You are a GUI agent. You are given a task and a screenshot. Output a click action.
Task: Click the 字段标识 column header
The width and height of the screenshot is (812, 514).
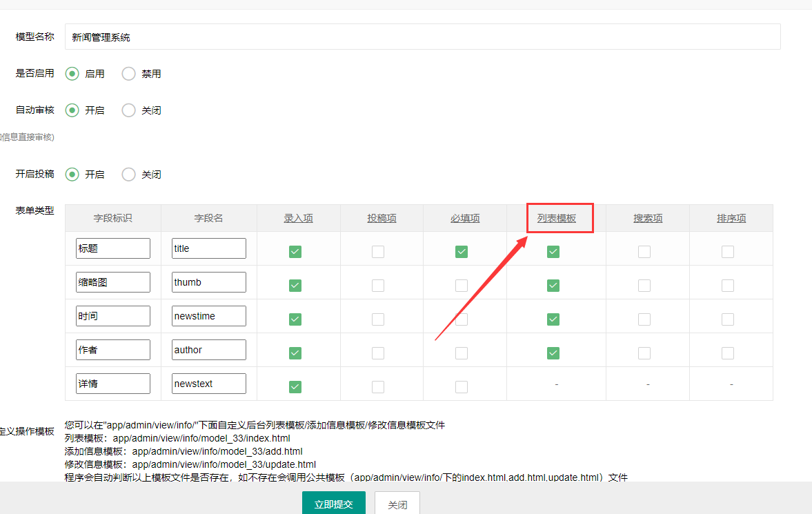point(113,218)
